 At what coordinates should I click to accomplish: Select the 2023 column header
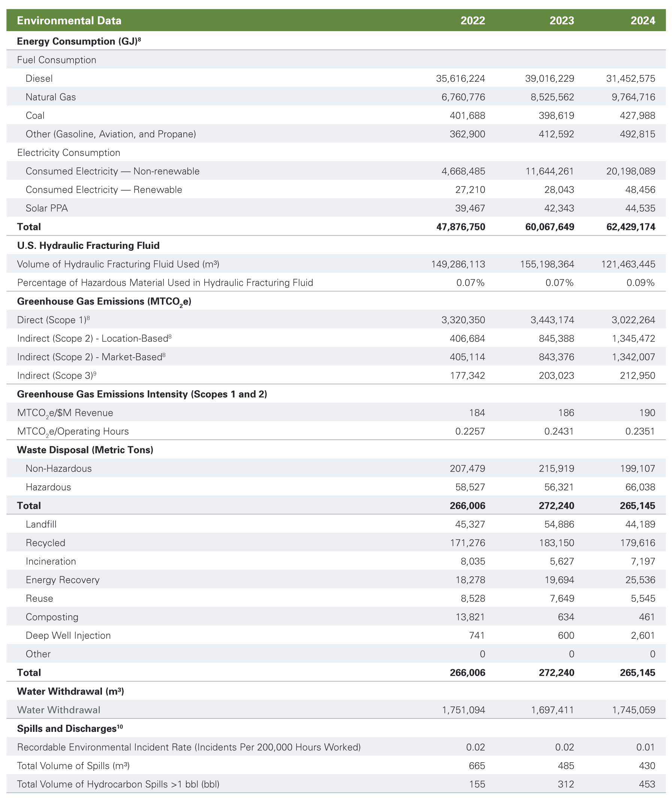pos(562,21)
